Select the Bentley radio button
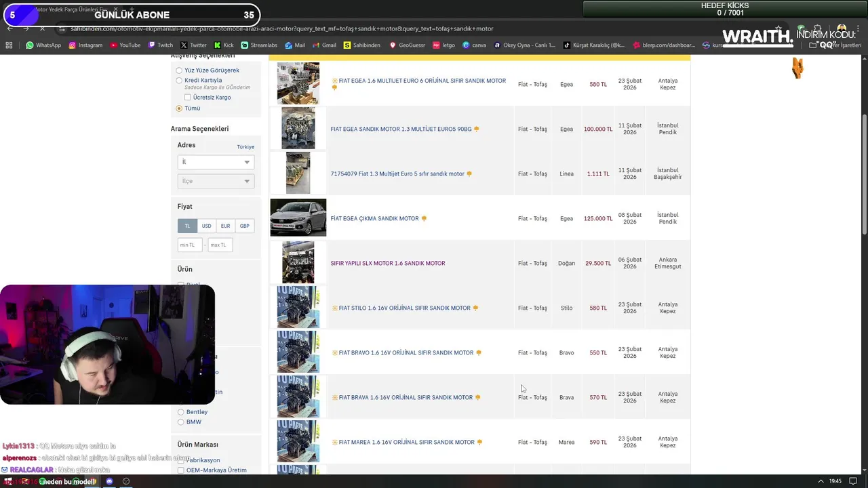Screen dimensions: 868x488 (180, 412)
